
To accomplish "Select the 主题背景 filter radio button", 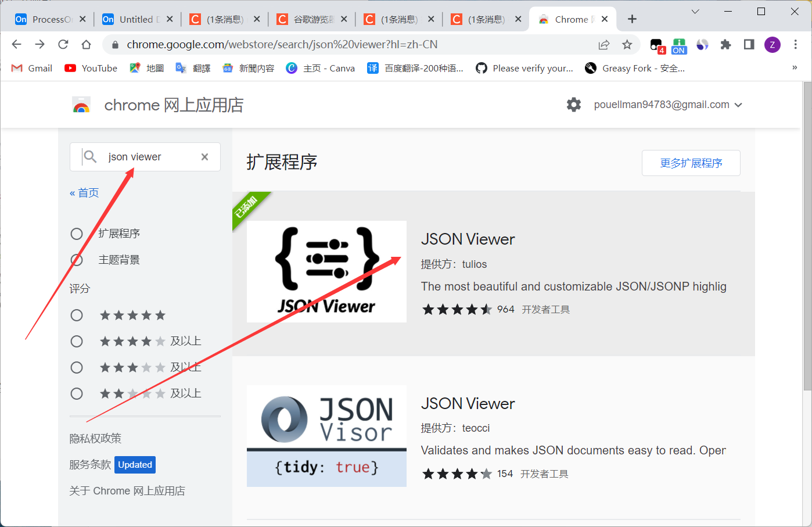I will [x=77, y=260].
